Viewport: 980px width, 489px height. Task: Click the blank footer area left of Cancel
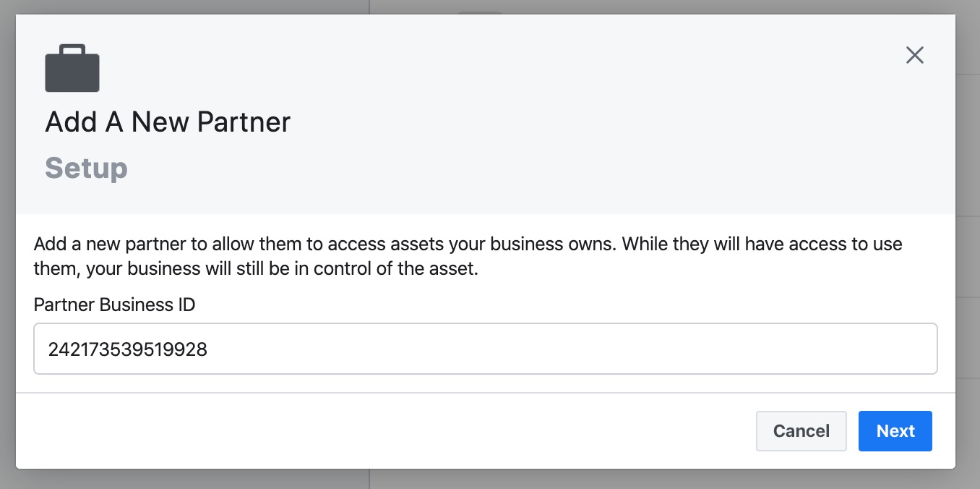pos(383,431)
